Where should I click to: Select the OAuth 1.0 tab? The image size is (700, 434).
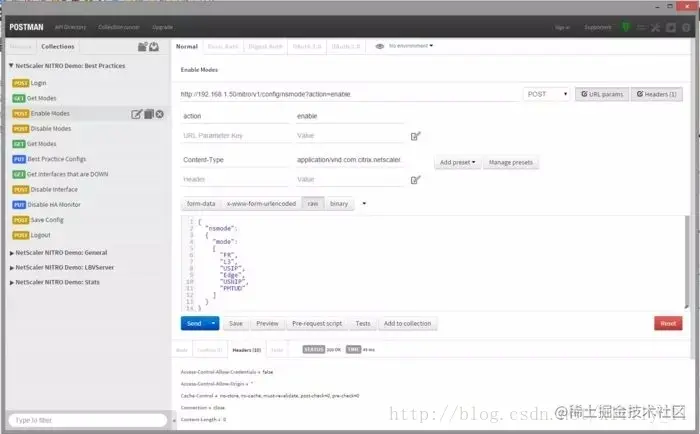click(x=307, y=46)
